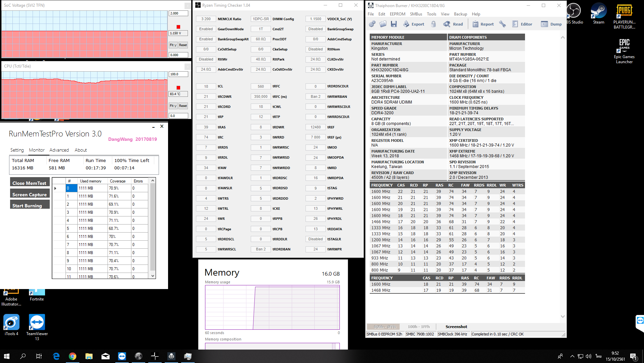
Task: Click Report in Thaiphoon Burner toolbar
Action: 483,24
